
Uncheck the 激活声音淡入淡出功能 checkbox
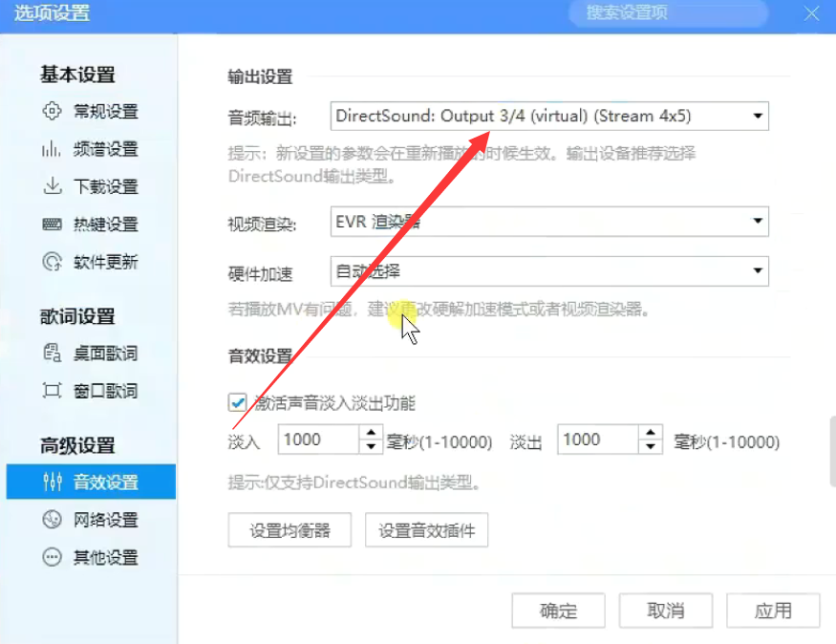(x=236, y=402)
